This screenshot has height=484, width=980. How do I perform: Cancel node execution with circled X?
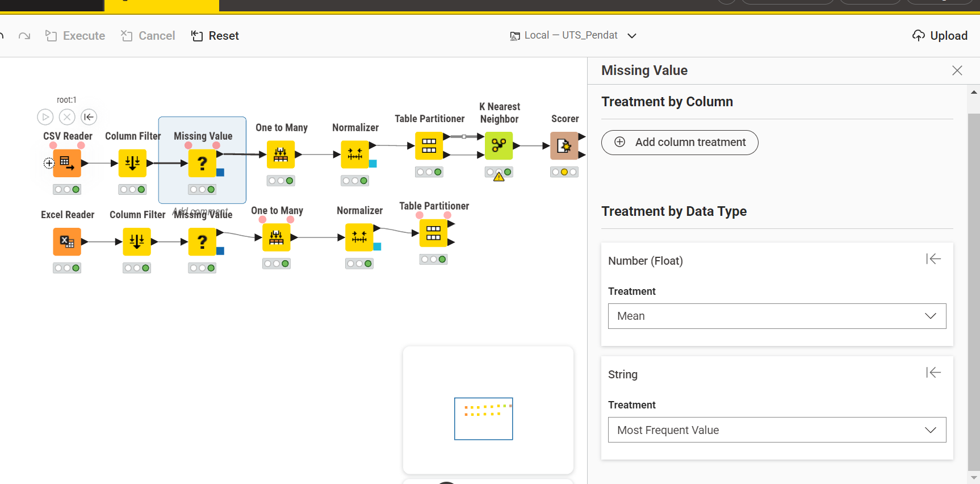(x=67, y=117)
